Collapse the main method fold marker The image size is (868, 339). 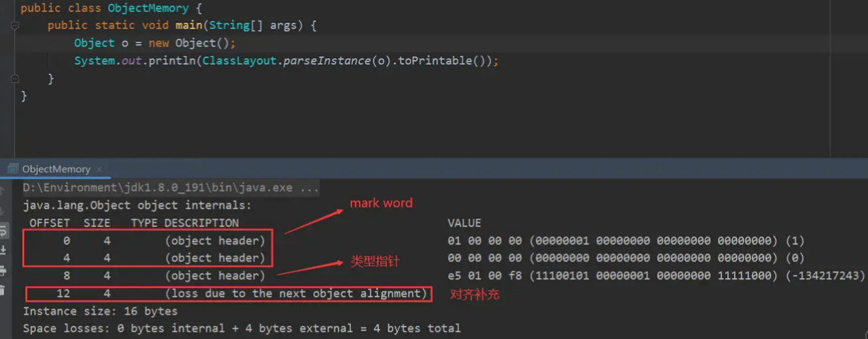tap(15, 26)
